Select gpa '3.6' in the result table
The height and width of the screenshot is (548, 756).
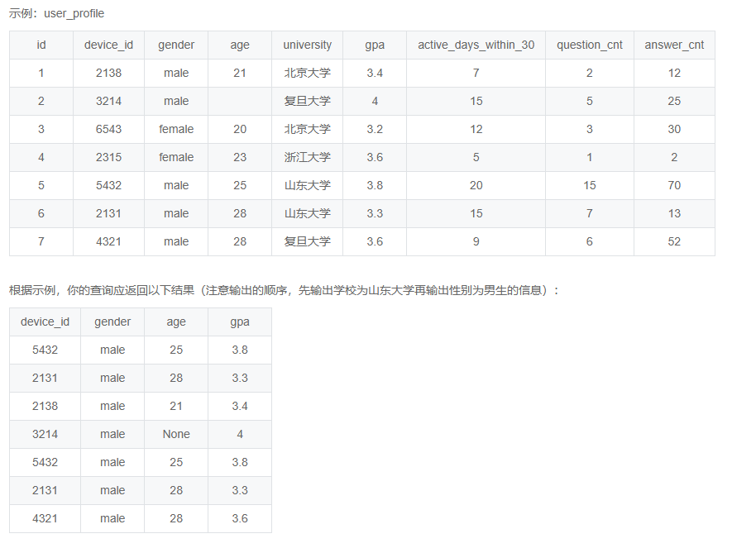(x=240, y=518)
